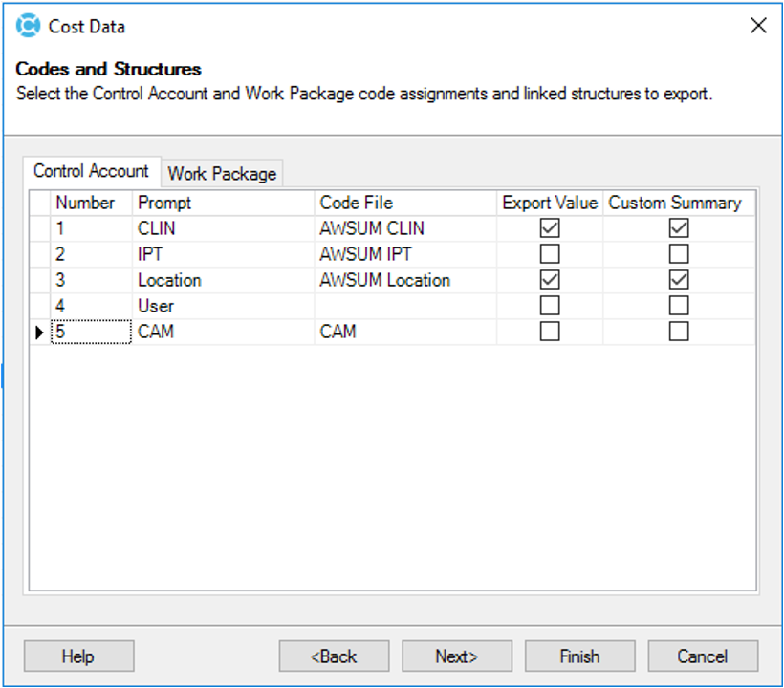Enable Custom Summary for CAM row

tap(678, 332)
